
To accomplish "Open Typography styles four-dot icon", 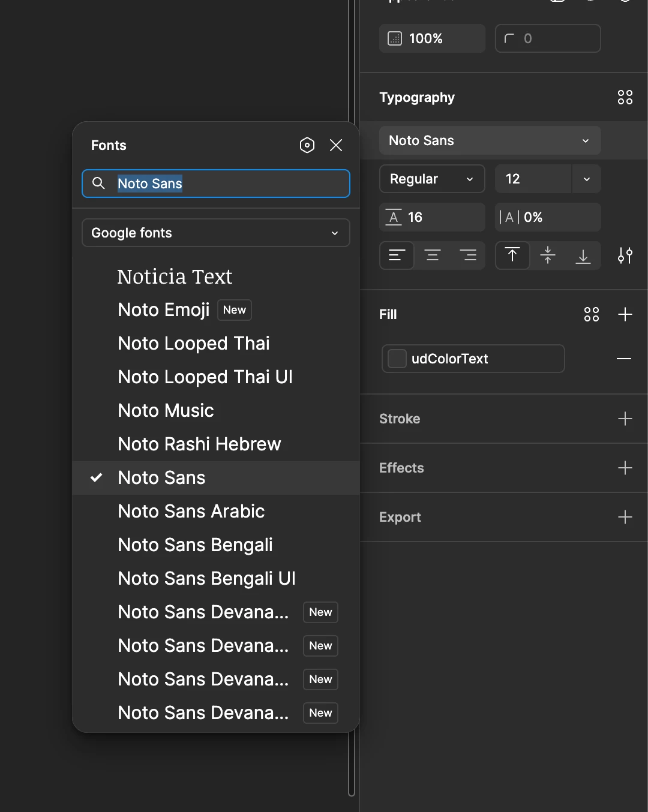I will (x=625, y=97).
